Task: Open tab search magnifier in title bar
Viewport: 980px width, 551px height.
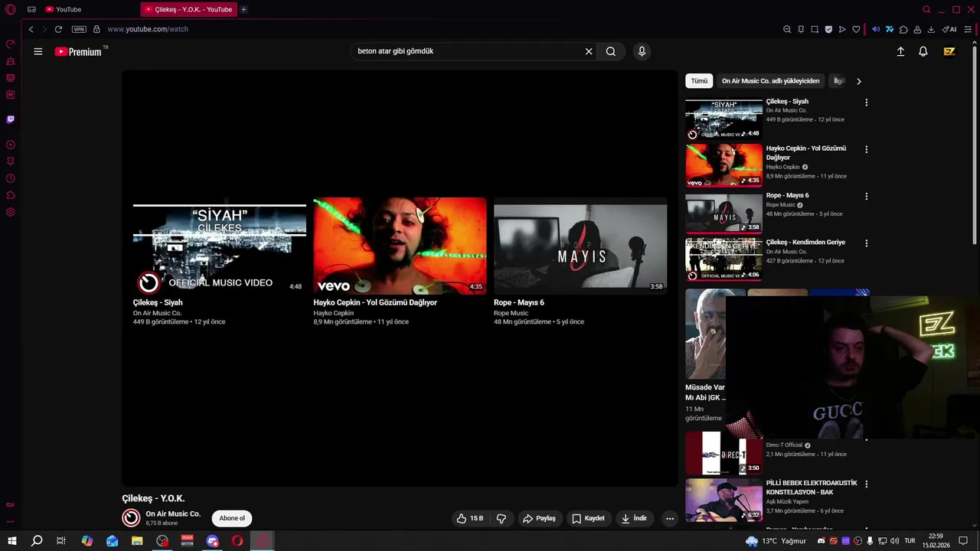Action: pyautogui.click(x=926, y=9)
